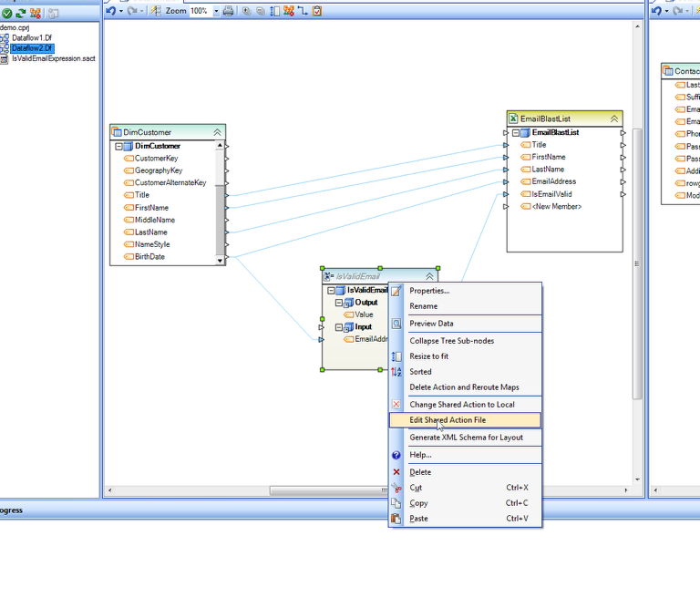This screenshot has width=700, height=608.
Task: Collapse the EmailBlastList object with chevron
Action: click(614, 119)
